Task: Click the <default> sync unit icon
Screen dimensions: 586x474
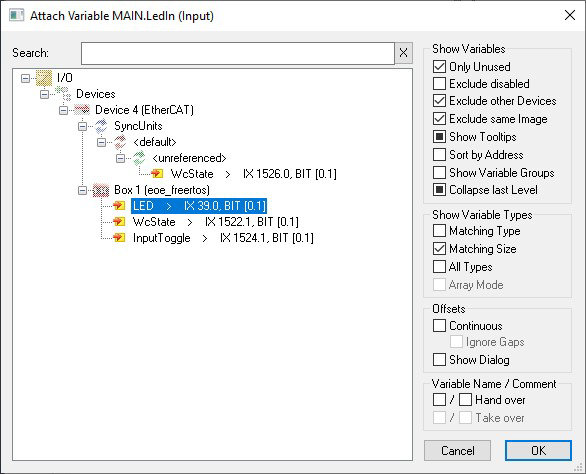Action: (120, 142)
